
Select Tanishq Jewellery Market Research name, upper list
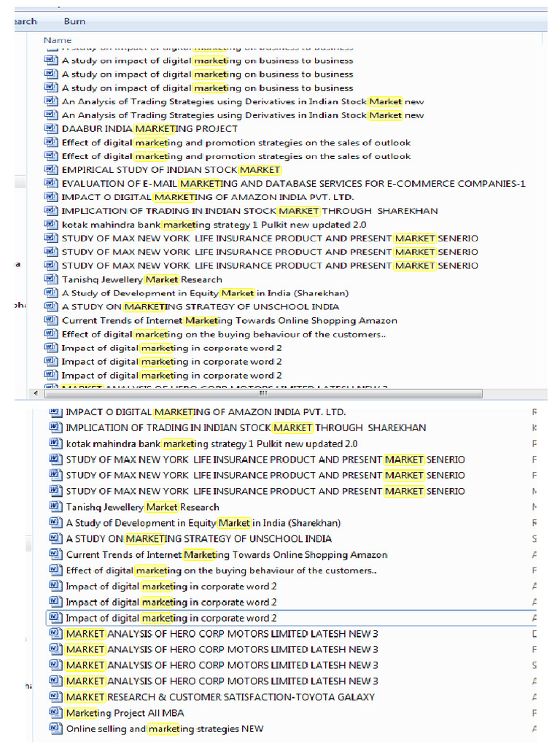tap(142, 279)
